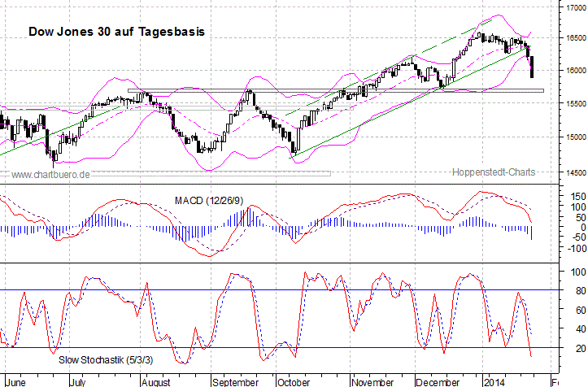The image size is (588, 387).
Task: Click the September label on time axis
Action: point(235,382)
